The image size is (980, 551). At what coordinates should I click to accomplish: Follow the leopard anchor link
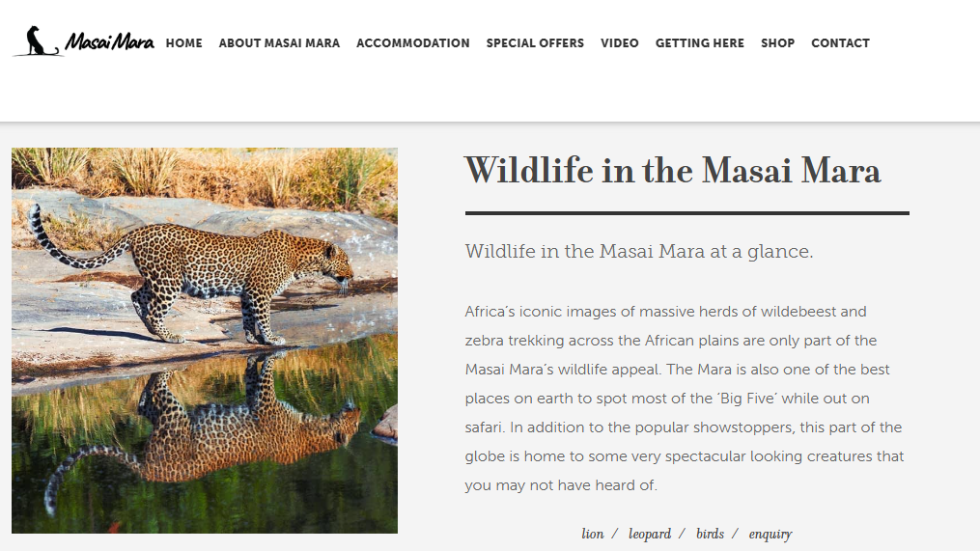click(650, 534)
